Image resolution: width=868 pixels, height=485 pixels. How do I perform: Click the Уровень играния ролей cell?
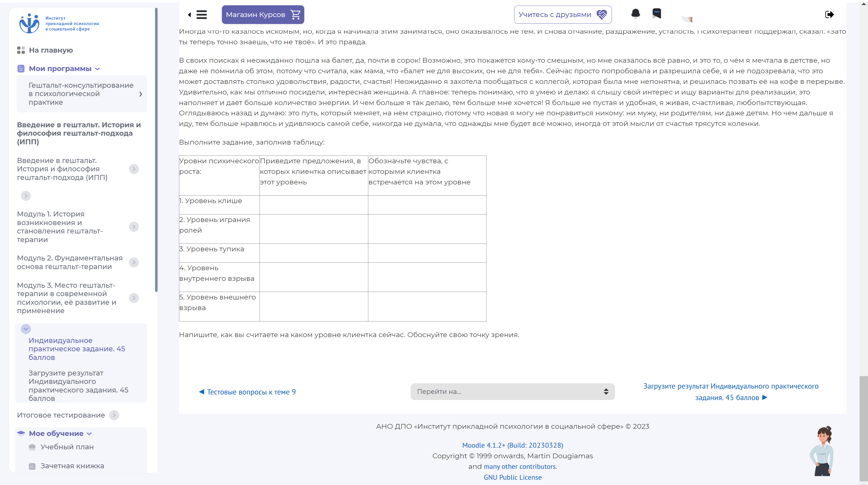(x=219, y=229)
